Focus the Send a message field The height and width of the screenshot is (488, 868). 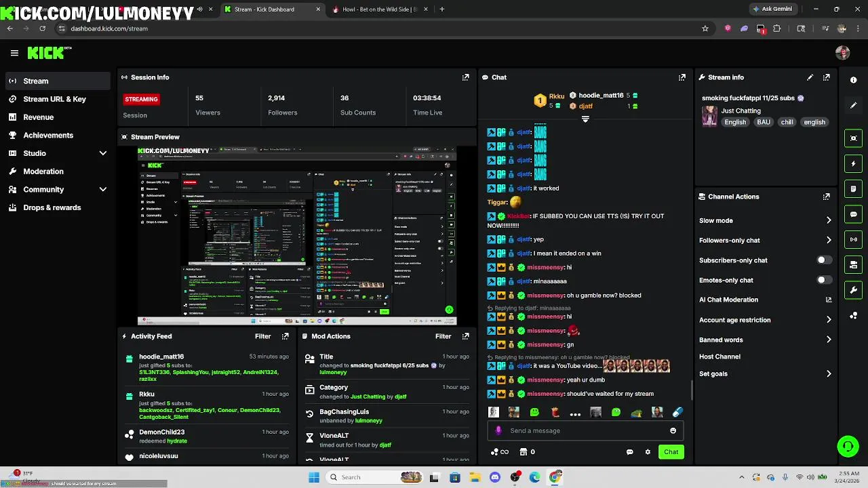pos(585,430)
